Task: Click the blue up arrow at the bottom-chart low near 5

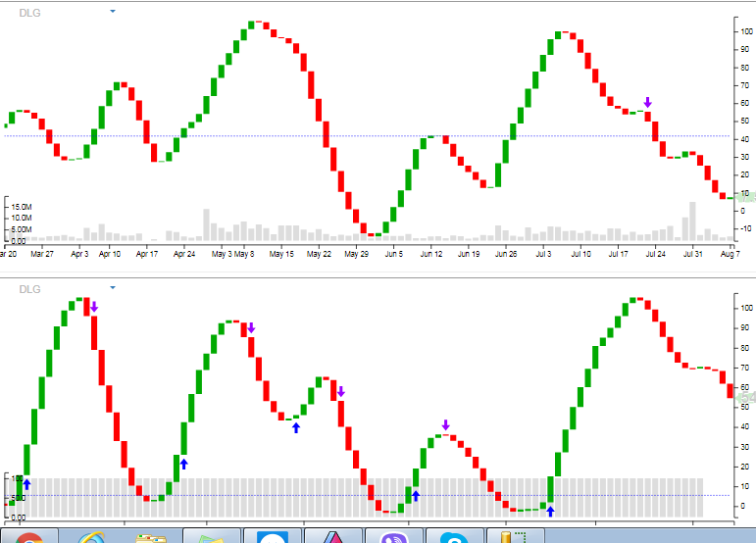Action: 416,495
